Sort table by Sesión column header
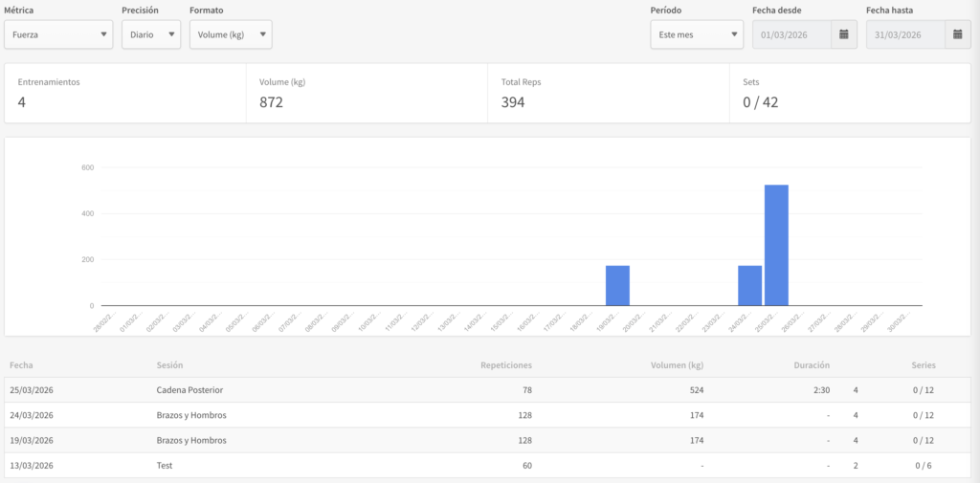The image size is (980, 483). coord(169,365)
